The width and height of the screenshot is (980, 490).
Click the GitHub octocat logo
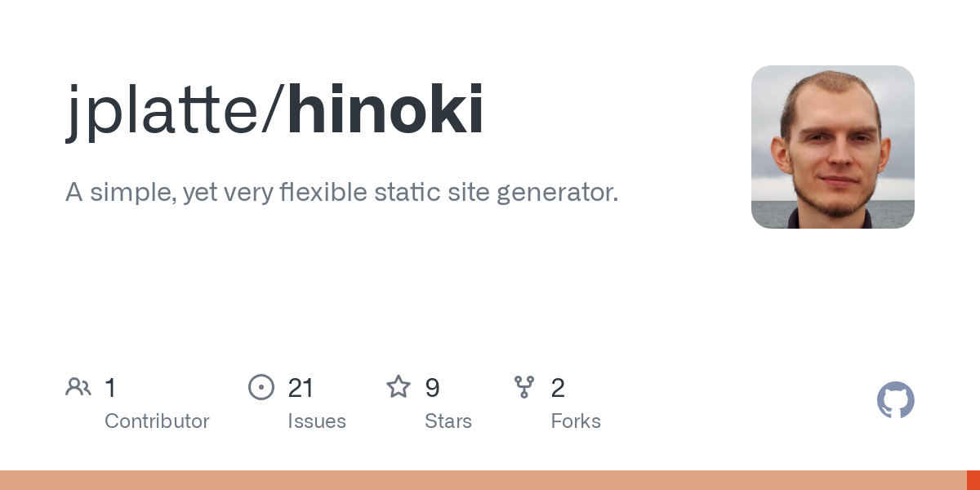pos(896,400)
